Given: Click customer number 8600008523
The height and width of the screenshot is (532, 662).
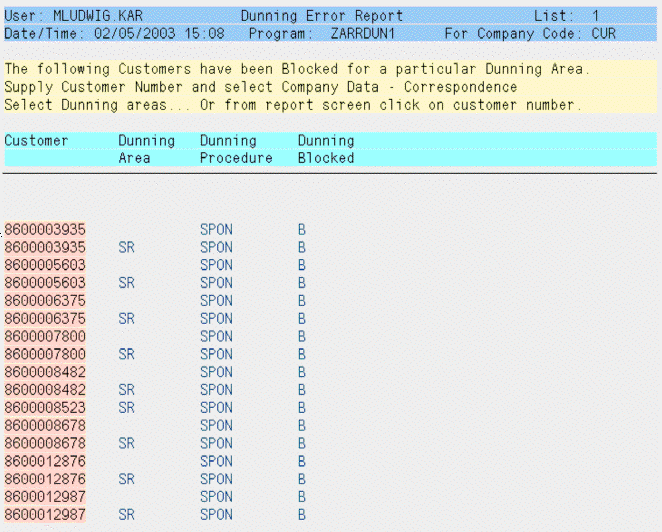Looking at the screenshot, I should tap(45, 407).
